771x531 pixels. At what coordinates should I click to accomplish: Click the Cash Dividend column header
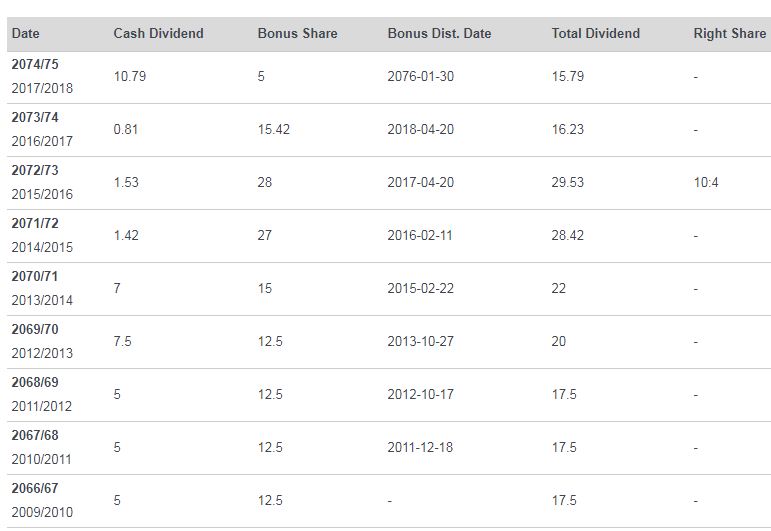pos(158,34)
